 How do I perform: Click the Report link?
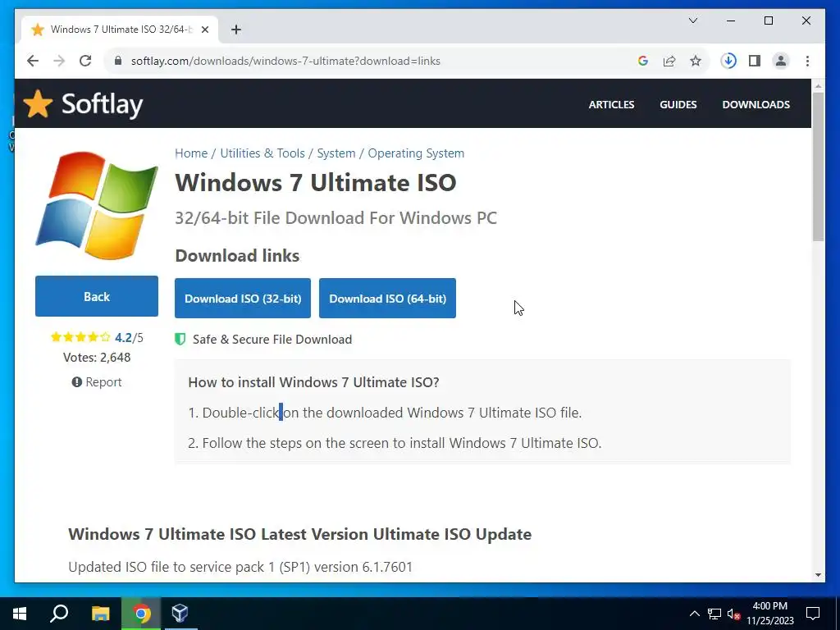(x=97, y=382)
